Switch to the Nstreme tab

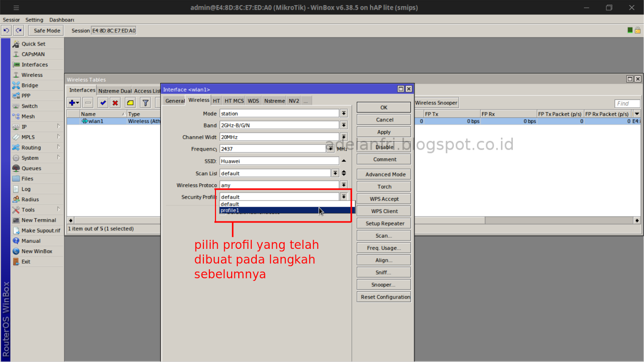[x=275, y=101]
